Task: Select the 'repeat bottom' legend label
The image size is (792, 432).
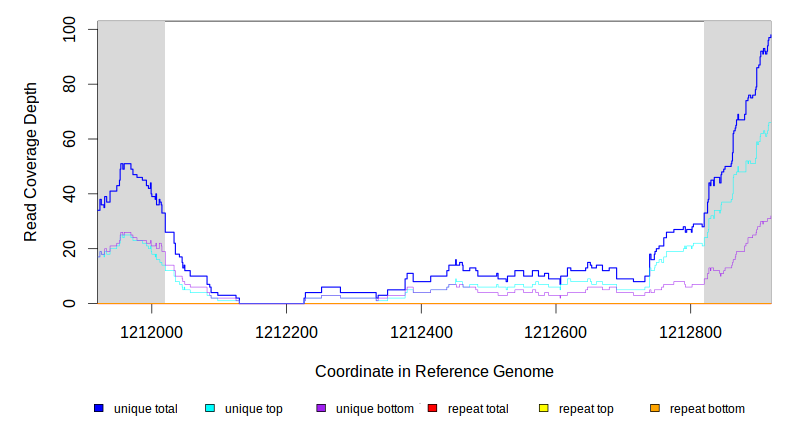Action: pos(707,409)
